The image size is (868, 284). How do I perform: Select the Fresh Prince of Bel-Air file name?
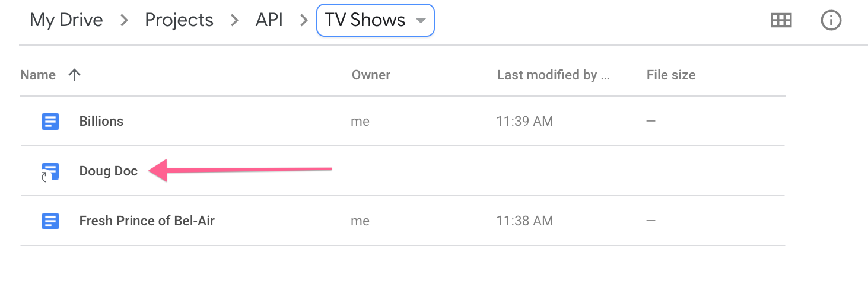click(147, 221)
